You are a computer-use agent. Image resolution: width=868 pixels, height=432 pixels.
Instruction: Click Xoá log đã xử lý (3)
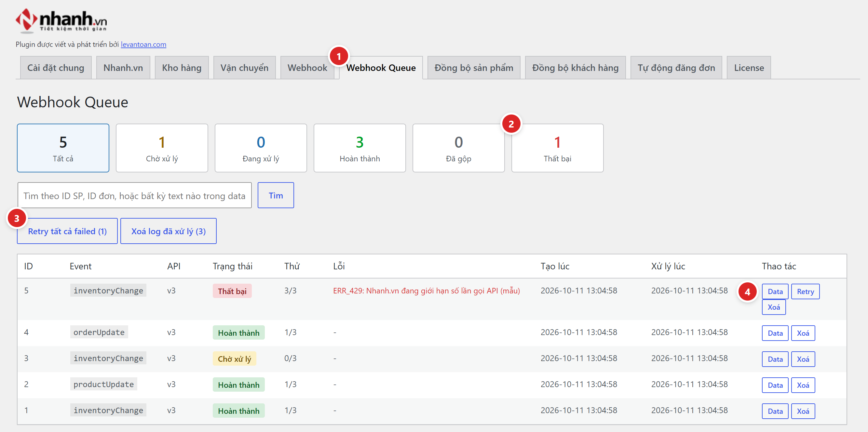[168, 231]
